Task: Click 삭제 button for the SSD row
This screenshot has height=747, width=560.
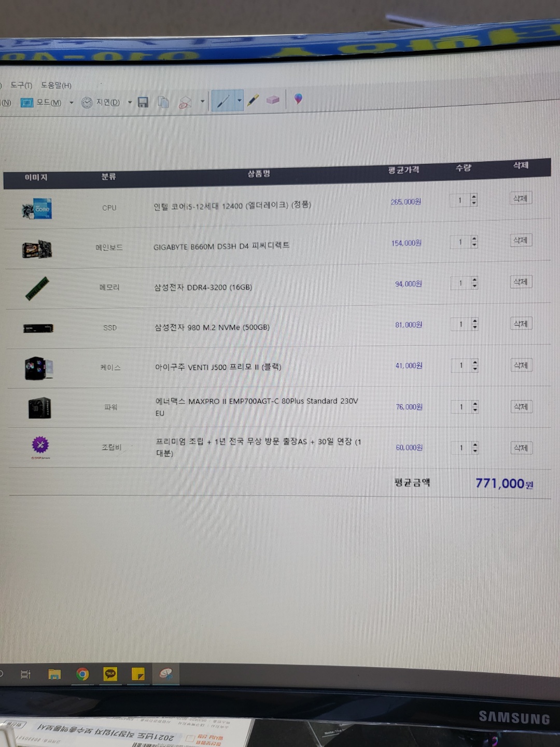Action: [521, 324]
